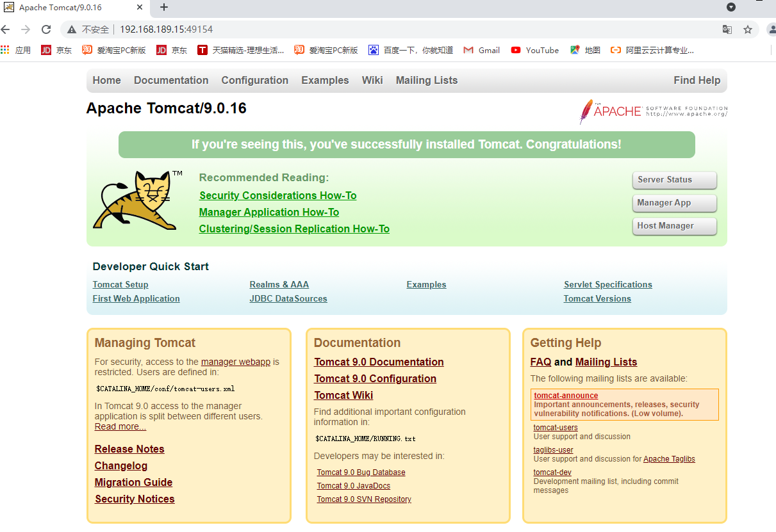
Task: Open the 阿里云云计算专业 bookmark
Action: pyautogui.click(x=652, y=50)
